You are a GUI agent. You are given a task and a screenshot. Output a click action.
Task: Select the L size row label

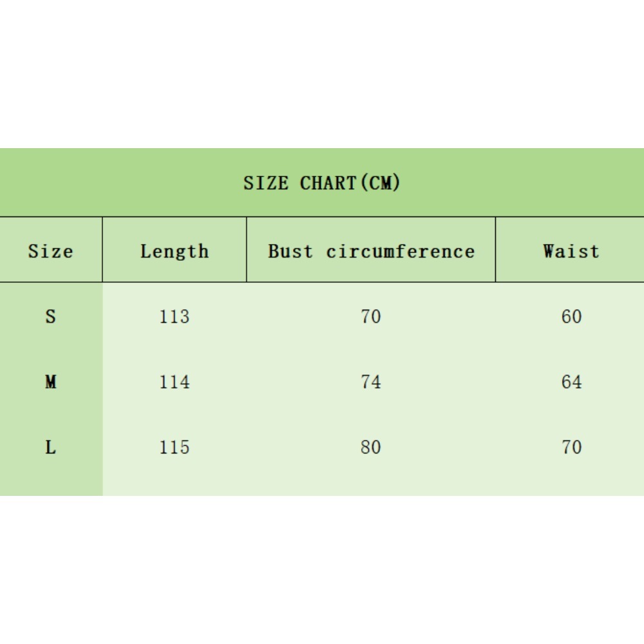[x=50, y=448]
